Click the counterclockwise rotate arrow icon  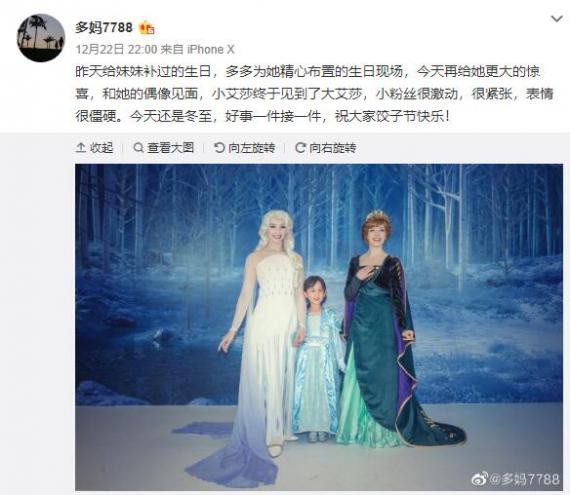point(219,148)
